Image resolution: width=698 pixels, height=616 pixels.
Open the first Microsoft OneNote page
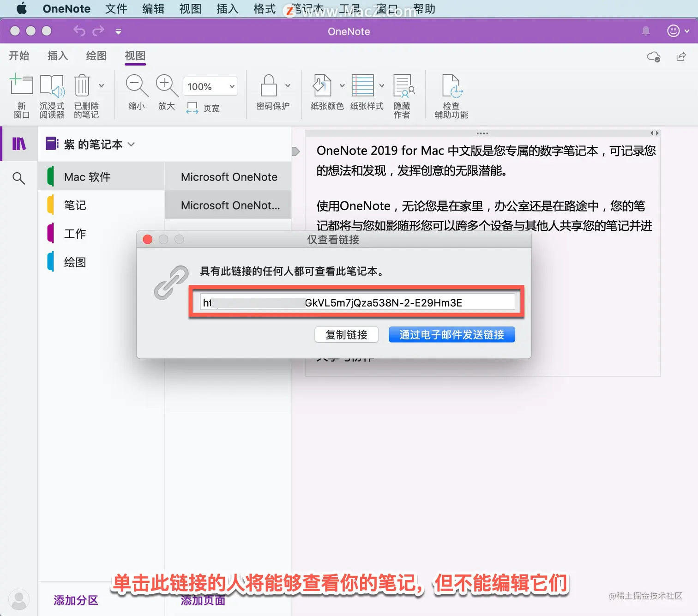(x=229, y=177)
